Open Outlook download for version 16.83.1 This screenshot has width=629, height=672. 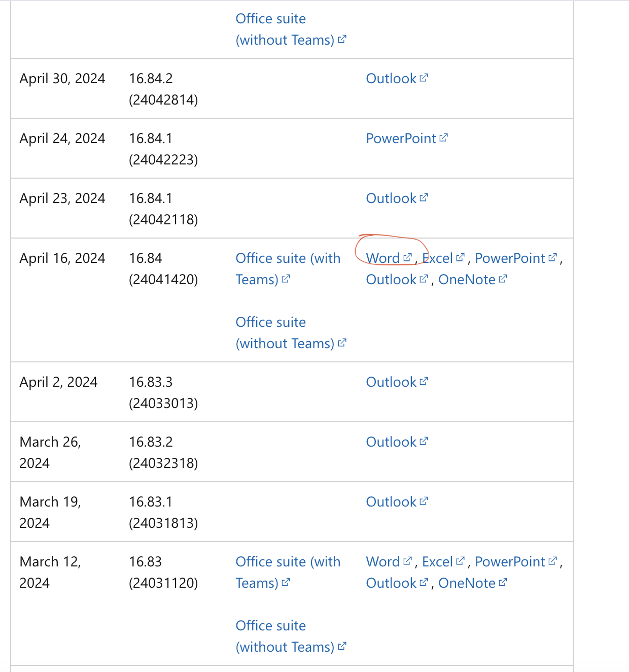pos(391,502)
